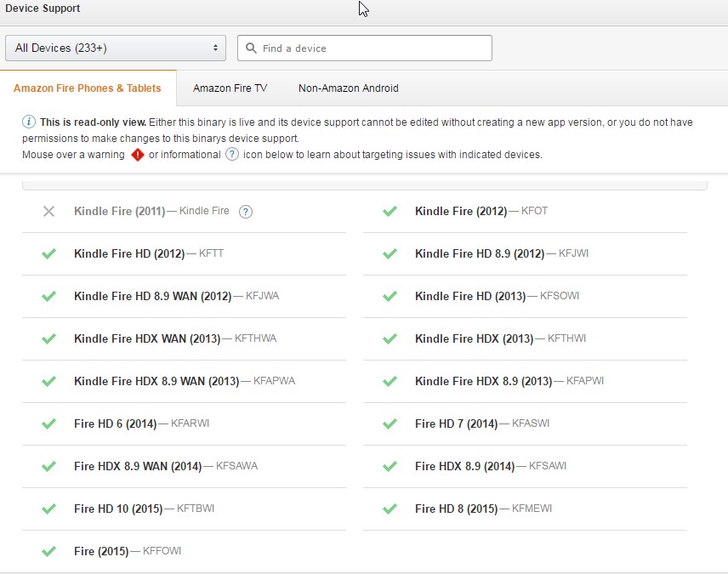728x574 pixels.
Task: Select the Kindle Fire (2011) device name
Action: coord(120,211)
